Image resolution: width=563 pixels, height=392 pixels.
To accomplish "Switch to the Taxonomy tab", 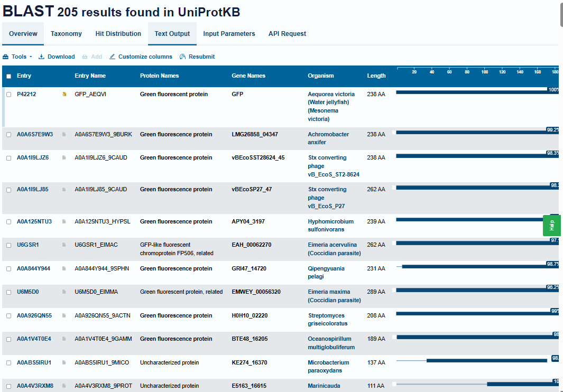I will [66, 34].
